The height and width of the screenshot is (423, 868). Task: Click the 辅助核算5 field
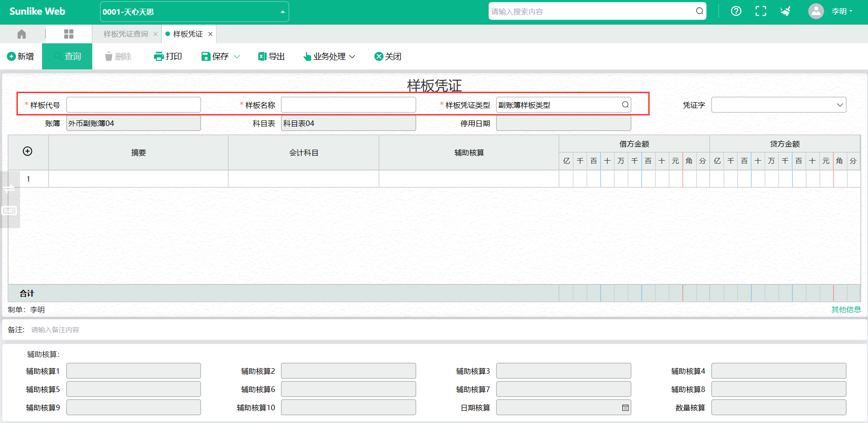pyautogui.click(x=133, y=389)
